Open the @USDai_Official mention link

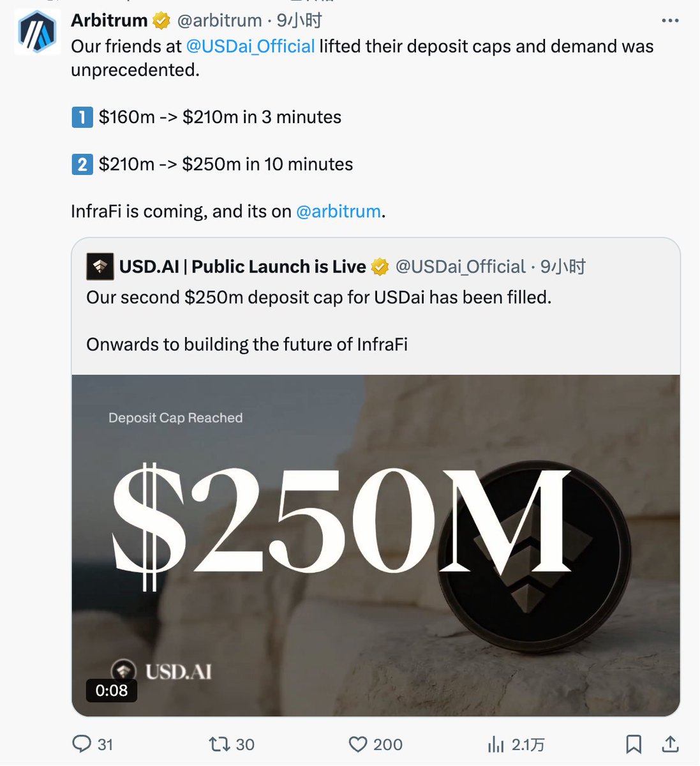pos(250,47)
